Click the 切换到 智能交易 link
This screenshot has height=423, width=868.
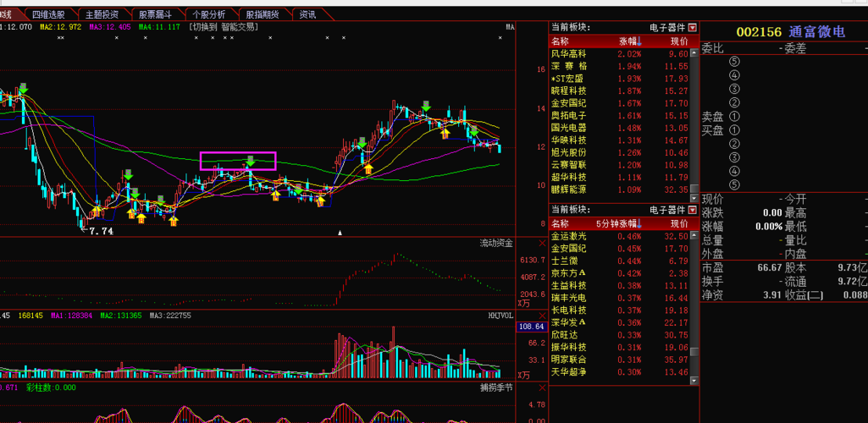(x=224, y=27)
